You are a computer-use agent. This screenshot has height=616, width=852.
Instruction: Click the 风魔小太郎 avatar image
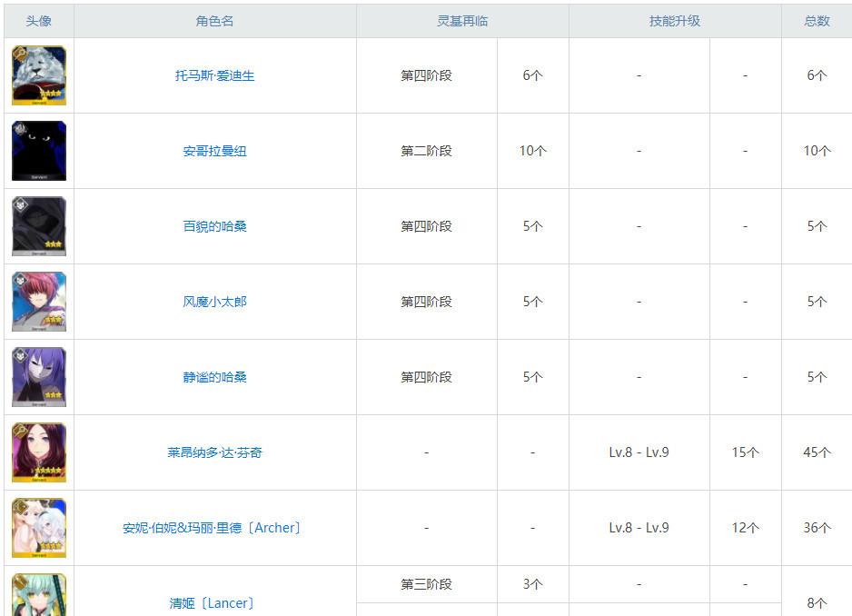coord(38,302)
